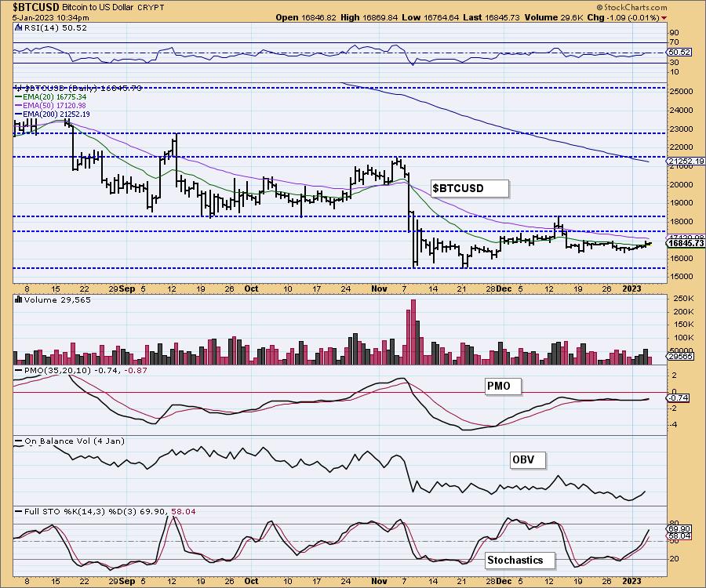The height and width of the screenshot is (588, 706).
Task: Click the Chg -1.09 (-0.01%) value
Action: (624, 17)
